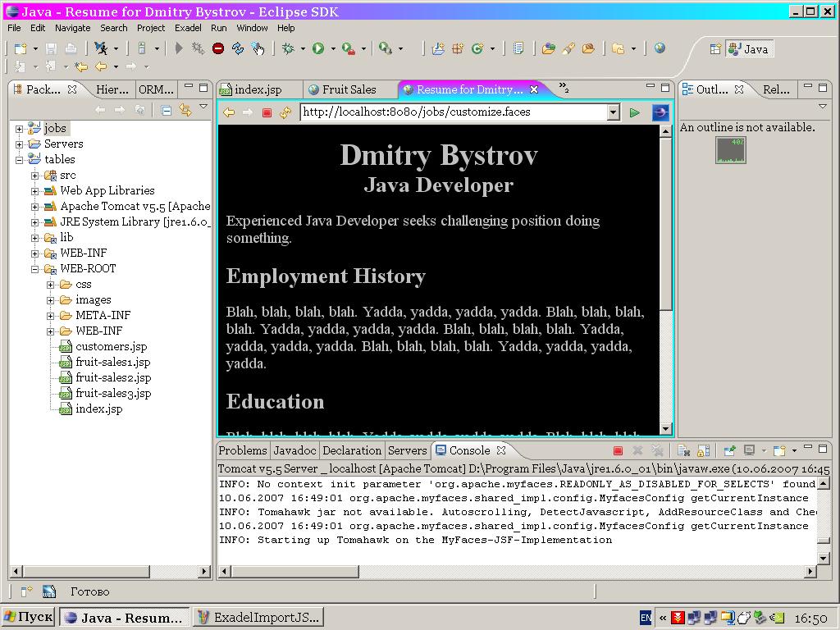
Task: Click the green Go arrow next to URL
Action: pyautogui.click(x=635, y=112)
